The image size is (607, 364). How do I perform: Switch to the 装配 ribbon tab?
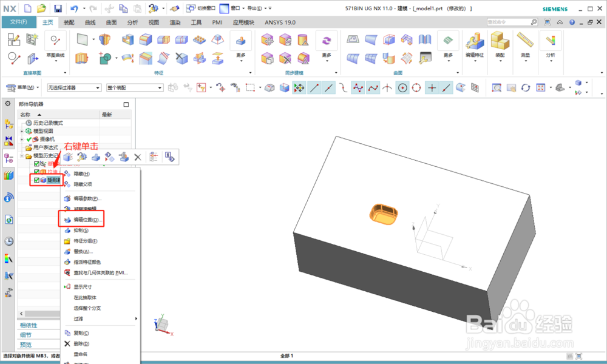(x=69, y=22)
